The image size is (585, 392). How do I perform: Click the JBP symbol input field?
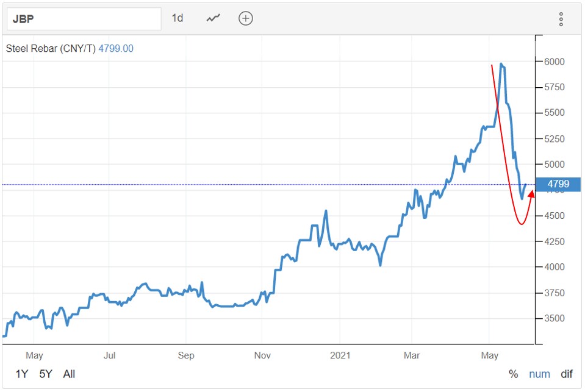[x=84, y=19]
